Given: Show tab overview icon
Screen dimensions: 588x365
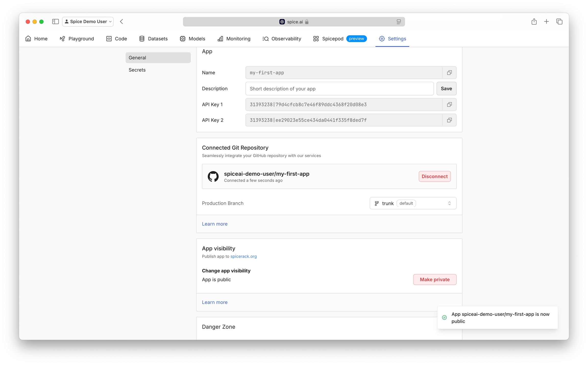Looking at the screenshot, I should coord(559,22).
